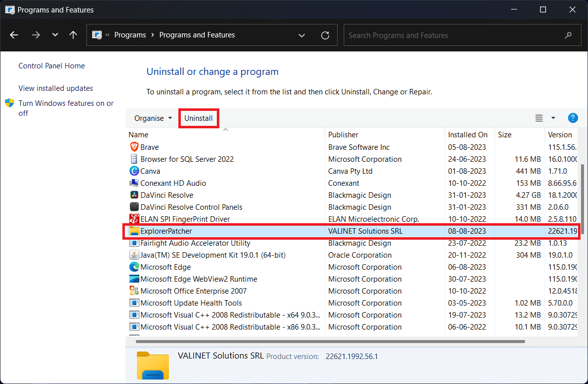Viewport: 588px width, 384px height.
Task: Click inside the search Programs and Features box
Action: pos(462,35)
